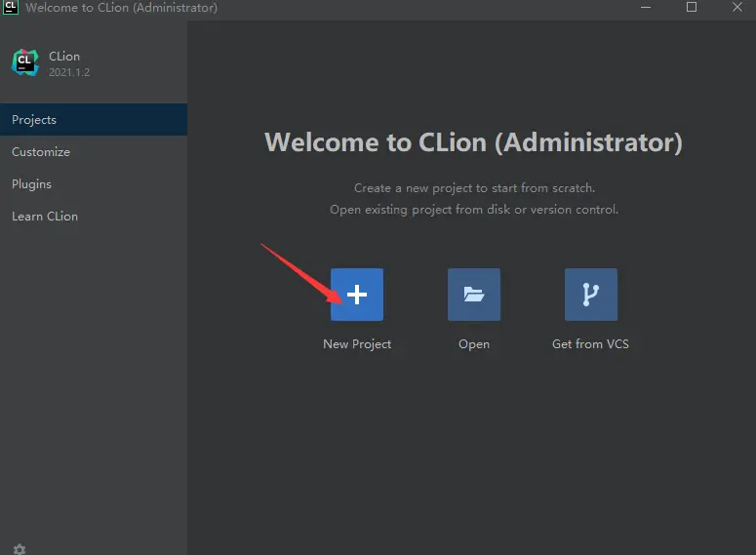Viewport: 756px width, 555px height.
Task: Click text 'Create a new project to start from scratch.'
Action: tap(474, 188)
